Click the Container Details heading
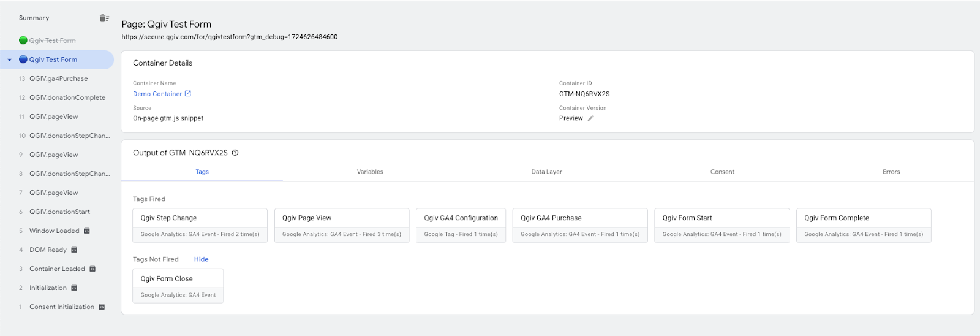The image size is (980, 336). click(x=162, y=63)
